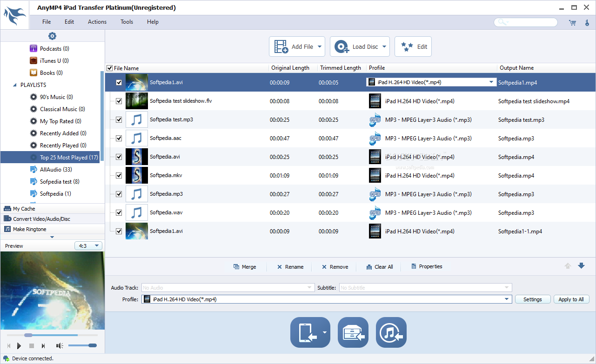Open Add File dropdown arrow
Viewport: 596px width, 364px height.
(320, 46)
